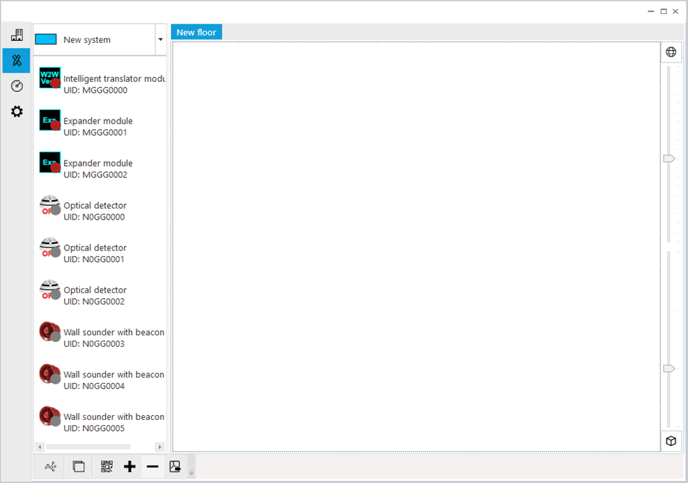Select the design tools sidebar icon
The image size is (688, 483).
17,61
